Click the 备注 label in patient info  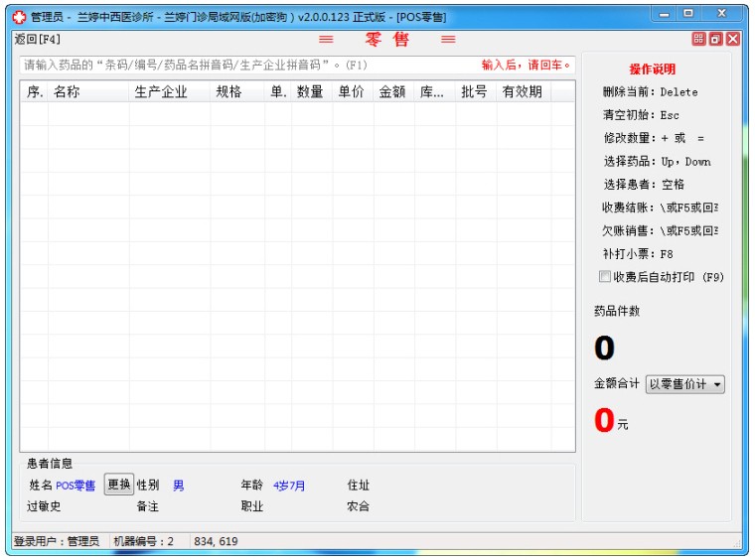[x=148, y=506]
